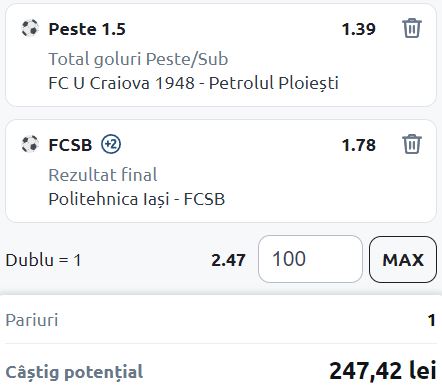
Task: Click the 1.78 odds value
Action: [359, 145]
